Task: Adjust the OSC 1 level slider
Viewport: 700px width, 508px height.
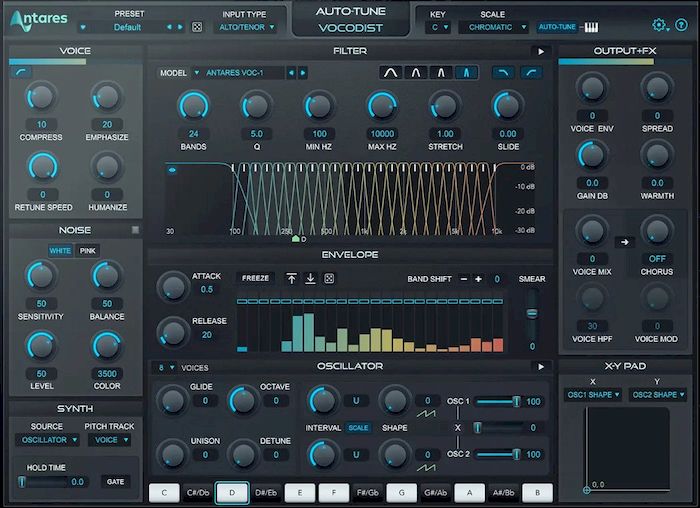Action: point(497,402)
